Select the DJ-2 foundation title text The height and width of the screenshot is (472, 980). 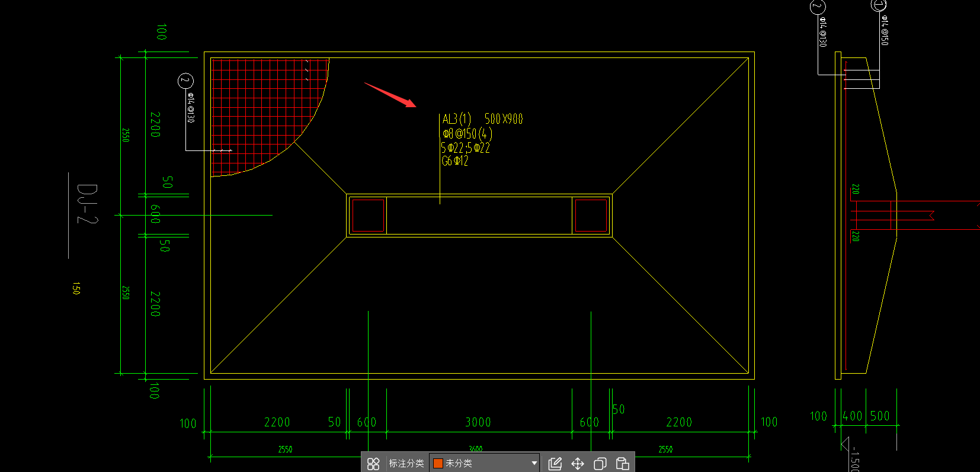pos(87,203)
